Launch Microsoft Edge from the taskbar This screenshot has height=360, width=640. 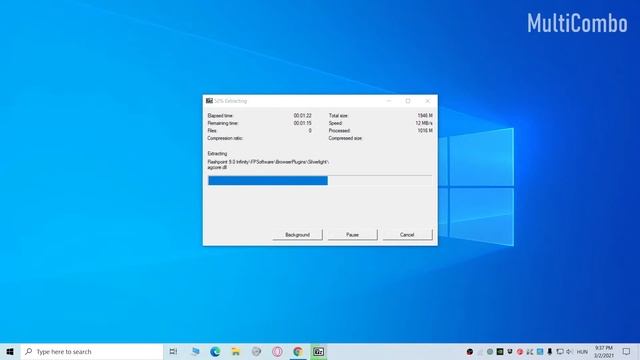click(x=215, y=351)
